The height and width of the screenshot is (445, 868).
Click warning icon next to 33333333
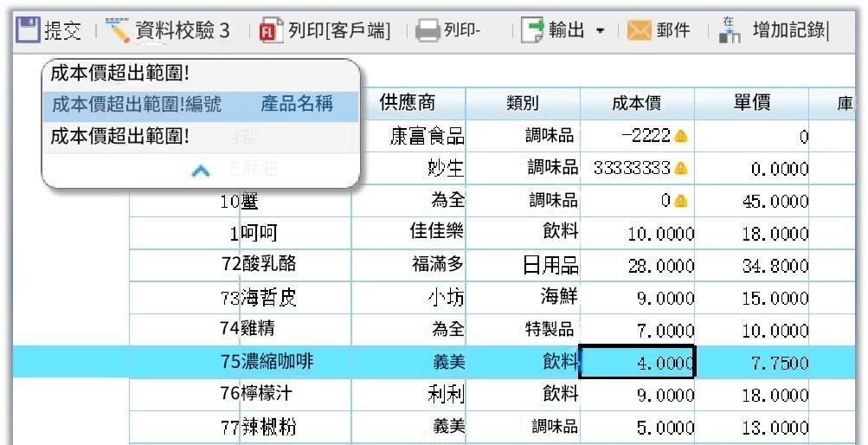(681, 168)
